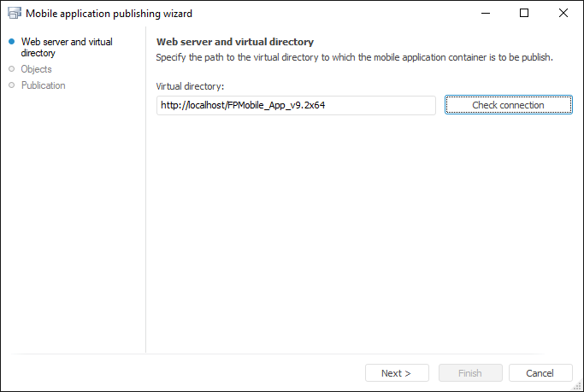
Task: Click the greyed-out Finish button
Action: click(469, 373)
